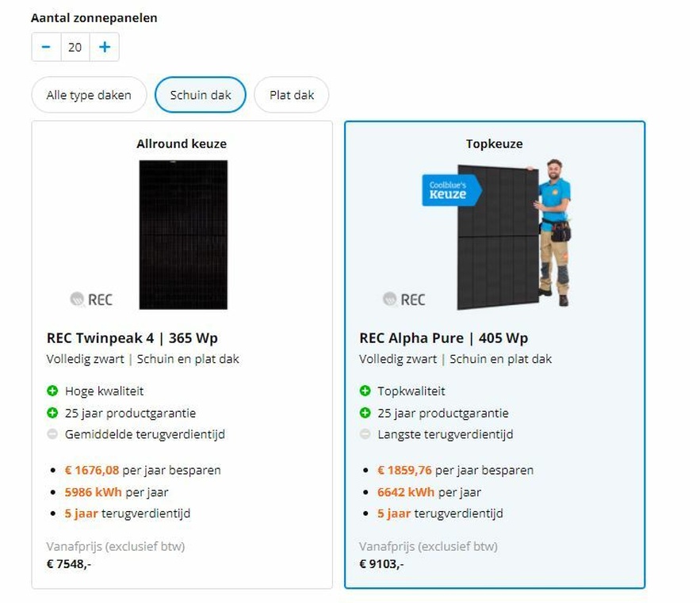700x603 pixels.
Task: Click the gray dash icon beside "Langste terugverdientijd"
Action: click(365, 434)
